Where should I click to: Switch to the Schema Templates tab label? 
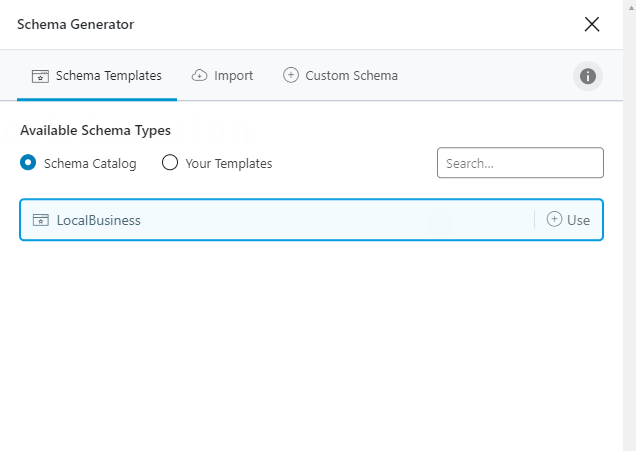(x=108, y=76)
